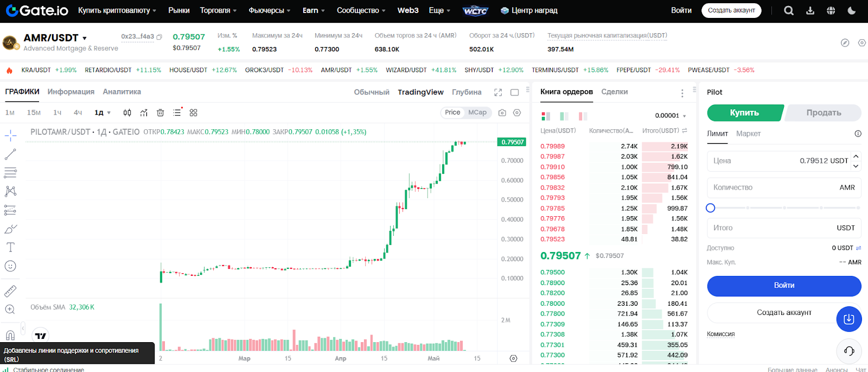
Task: Open the compass guide icon near market cap
Action: 845,42
